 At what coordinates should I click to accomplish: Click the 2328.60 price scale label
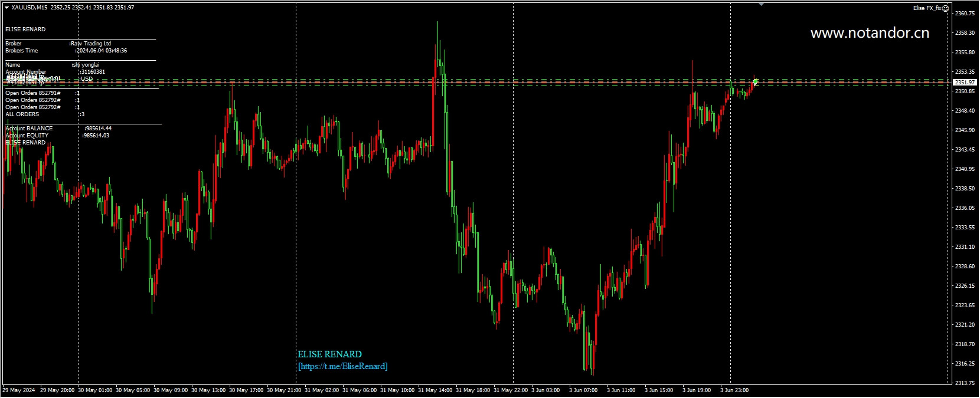pyautogui.click(x=964, y=266)
